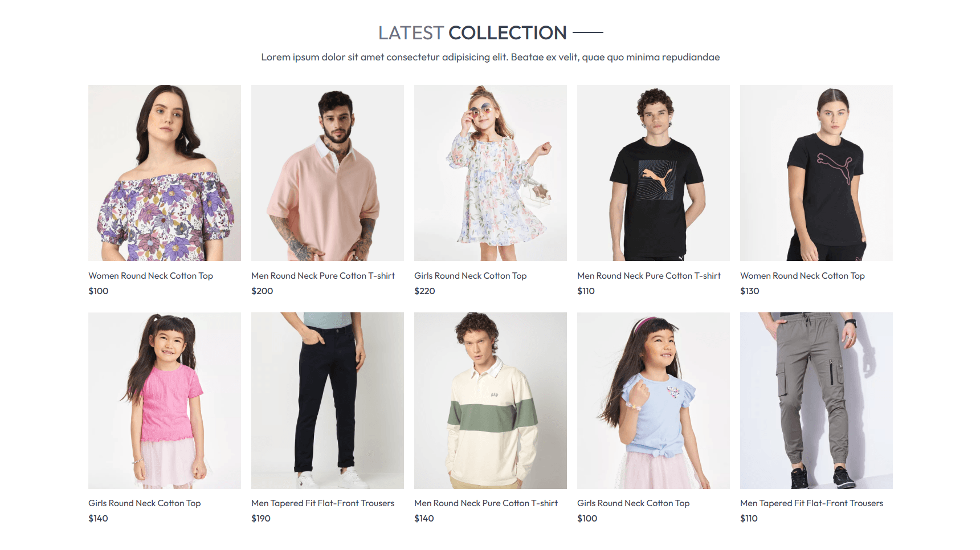980x550 pixels.
Task: Click the $200 Men Round Neck T-shirt title
Action: click(x=323, y=276)
